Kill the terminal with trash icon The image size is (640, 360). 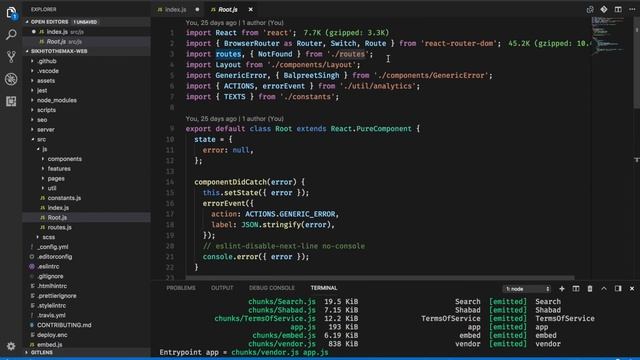[x=590, y=289]
